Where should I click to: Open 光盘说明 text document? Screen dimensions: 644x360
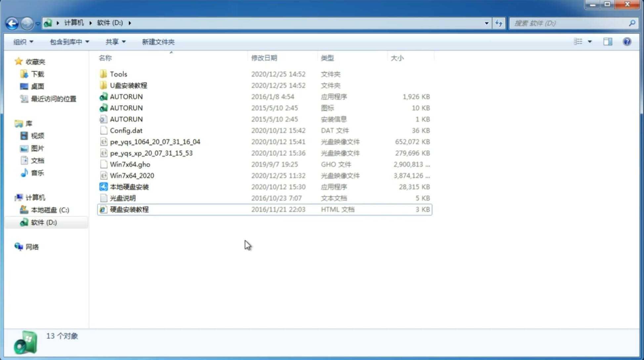coord(123,198)
